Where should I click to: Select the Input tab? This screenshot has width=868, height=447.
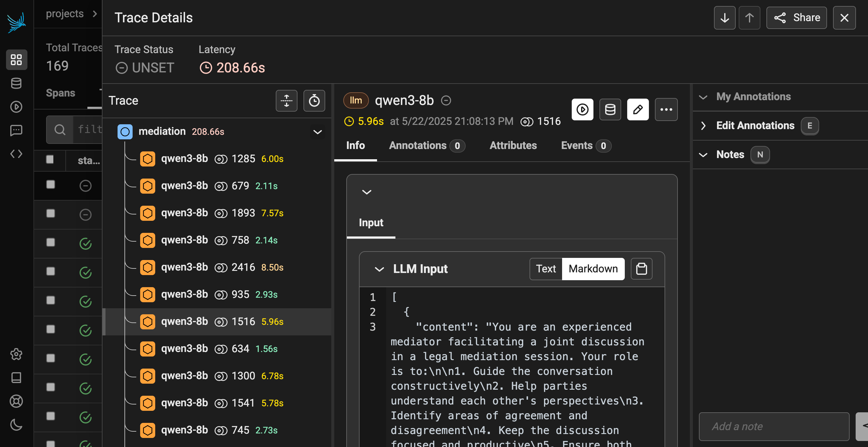tap(371, 223)
